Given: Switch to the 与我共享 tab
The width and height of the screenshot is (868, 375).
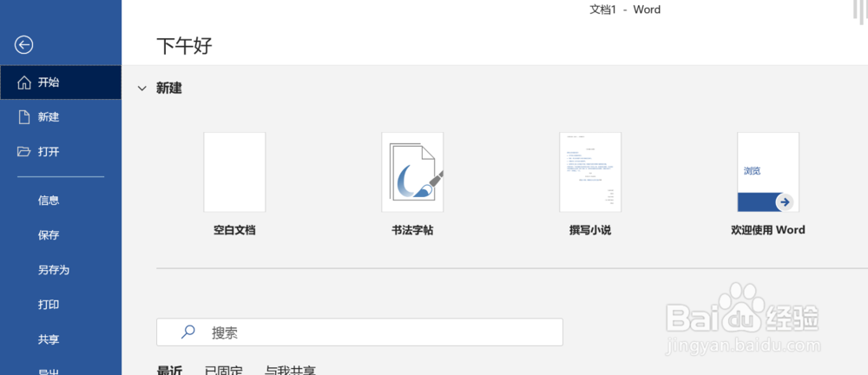Looking at the screenshot, I should click(290, 370).
